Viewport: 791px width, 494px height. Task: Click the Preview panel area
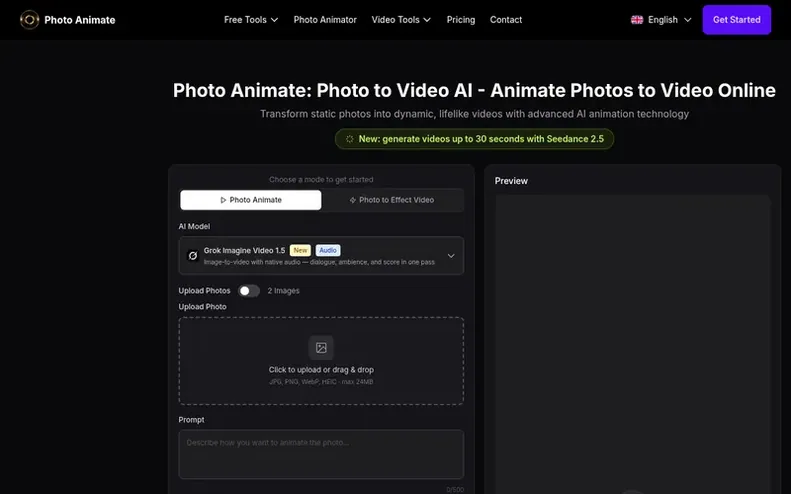633,343
